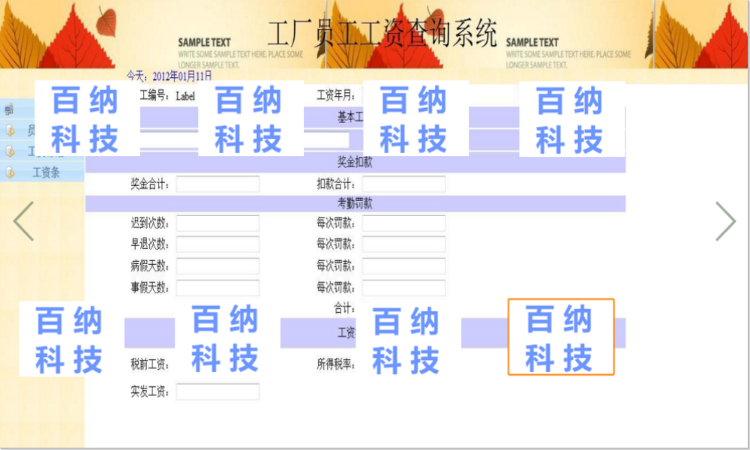Click the 所得税率 label
This screenshot has height=450, width=750.
[336, 364]
